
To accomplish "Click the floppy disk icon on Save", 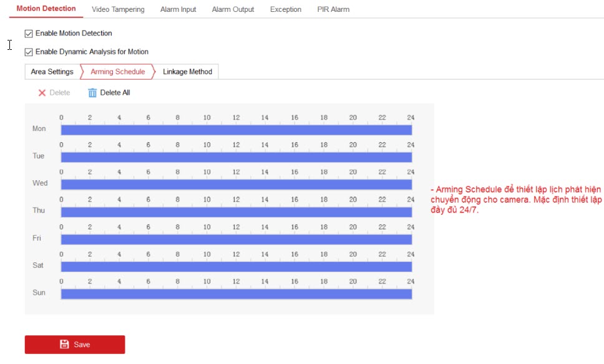I will (64, 345).
